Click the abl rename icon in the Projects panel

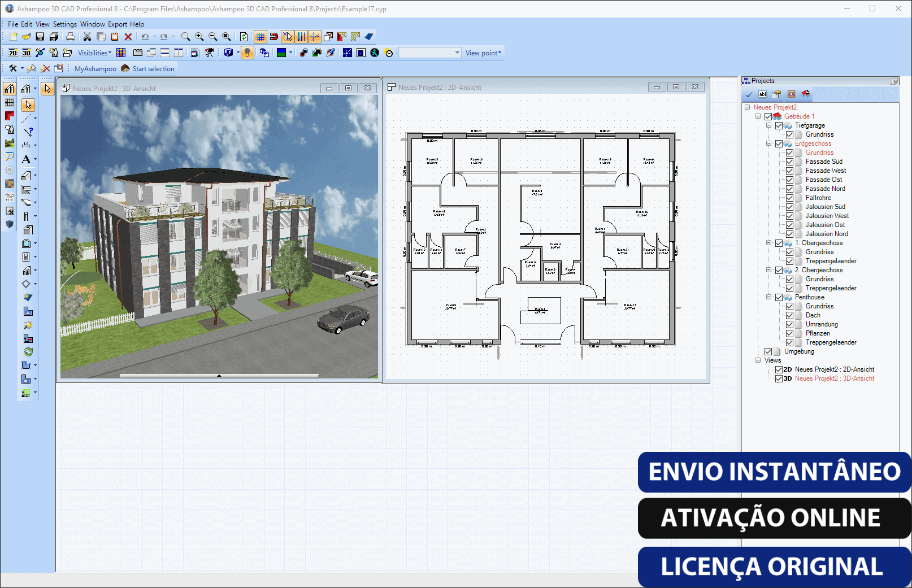(762, 94)
